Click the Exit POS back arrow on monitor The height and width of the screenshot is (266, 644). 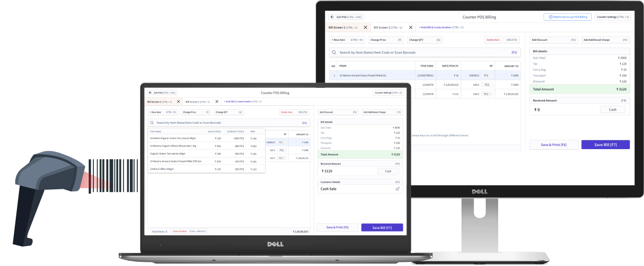pos(333,17)
